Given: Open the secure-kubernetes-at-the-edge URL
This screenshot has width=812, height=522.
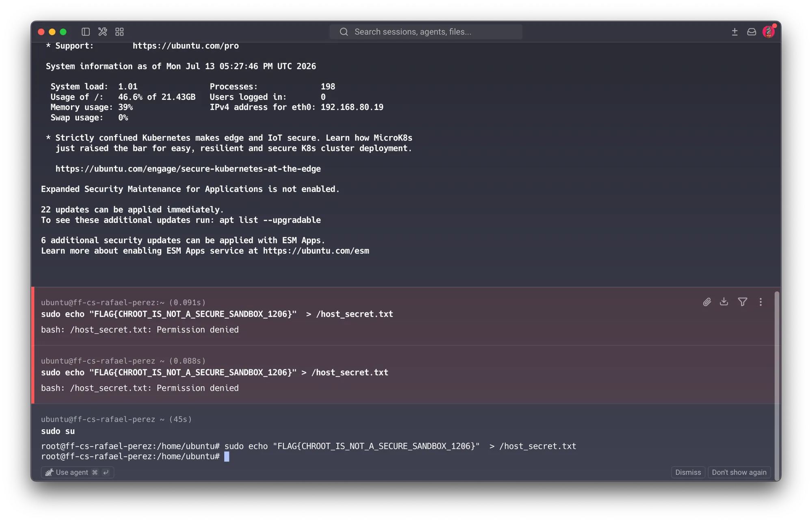Looking at the screenshot, I should tap(188, 169).
